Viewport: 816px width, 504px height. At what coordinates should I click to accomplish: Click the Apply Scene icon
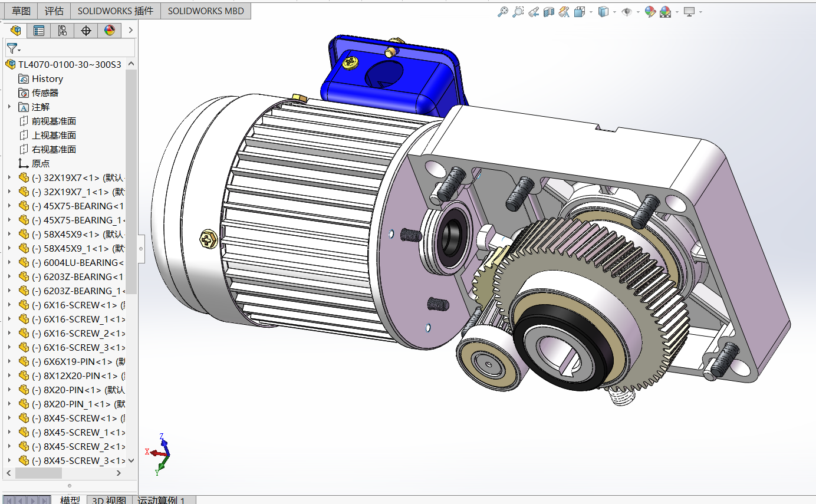tap(666, 11)
